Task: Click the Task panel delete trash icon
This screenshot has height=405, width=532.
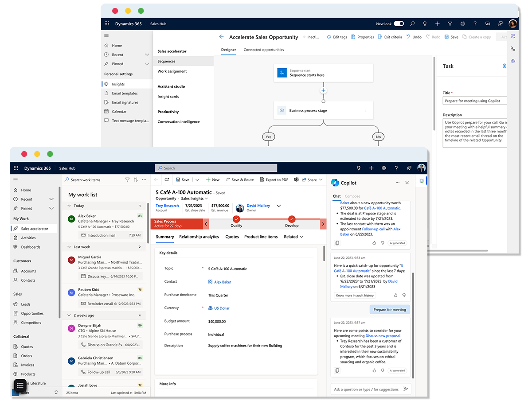Action: click(x=504, y=66)
